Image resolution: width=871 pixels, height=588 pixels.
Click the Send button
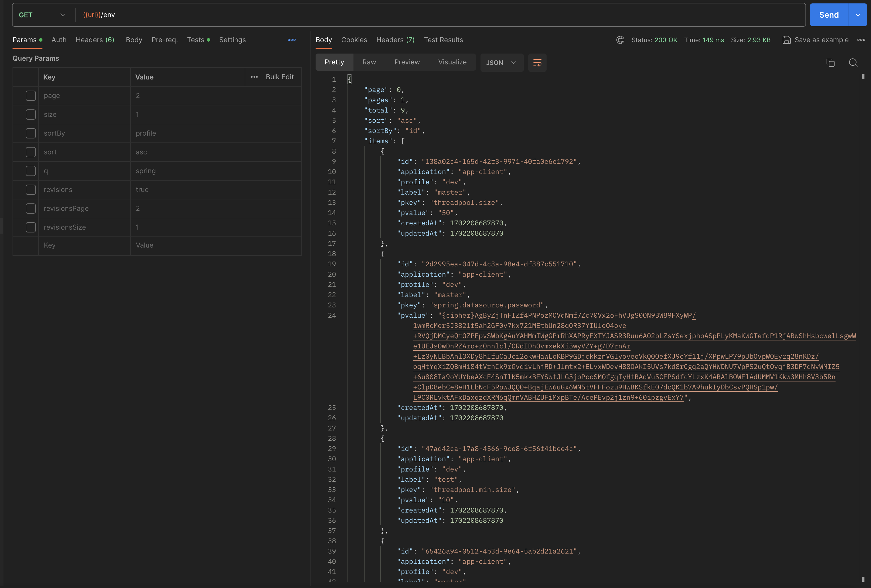pyautogui.click(x=828, y=15)
